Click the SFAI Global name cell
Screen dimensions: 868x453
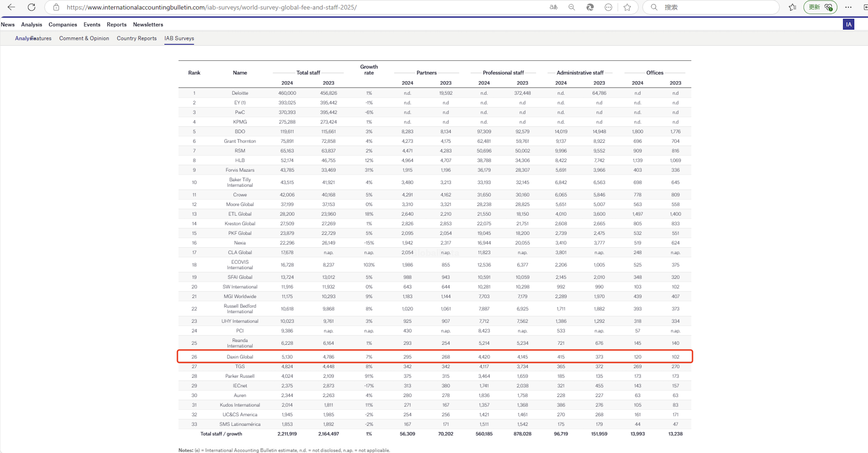(240, 277)
